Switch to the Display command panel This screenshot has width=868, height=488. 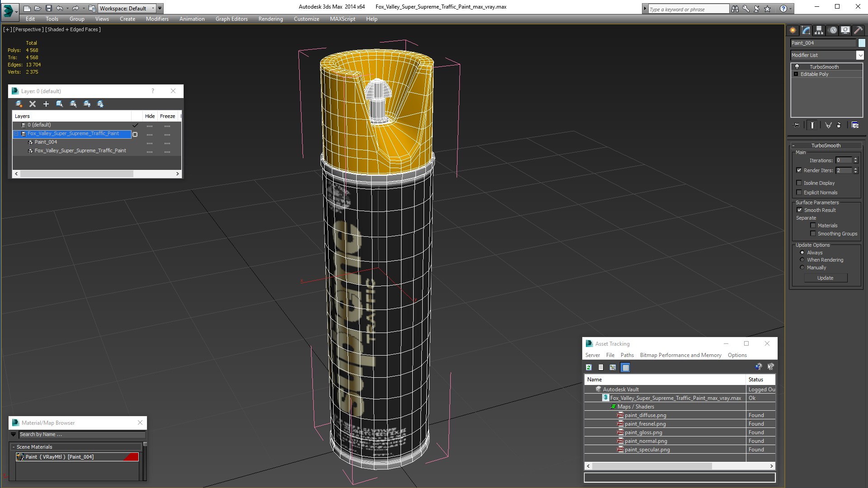click(845, 30)
